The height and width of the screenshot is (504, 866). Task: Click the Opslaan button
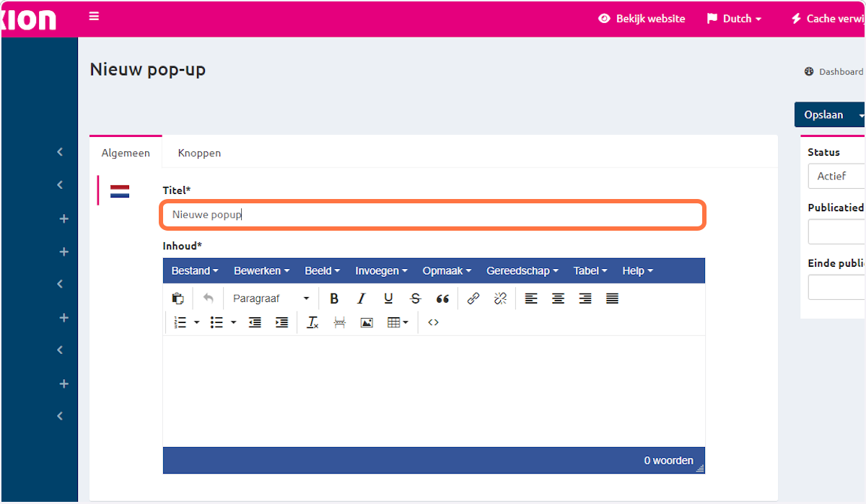(x=823, y=115)
